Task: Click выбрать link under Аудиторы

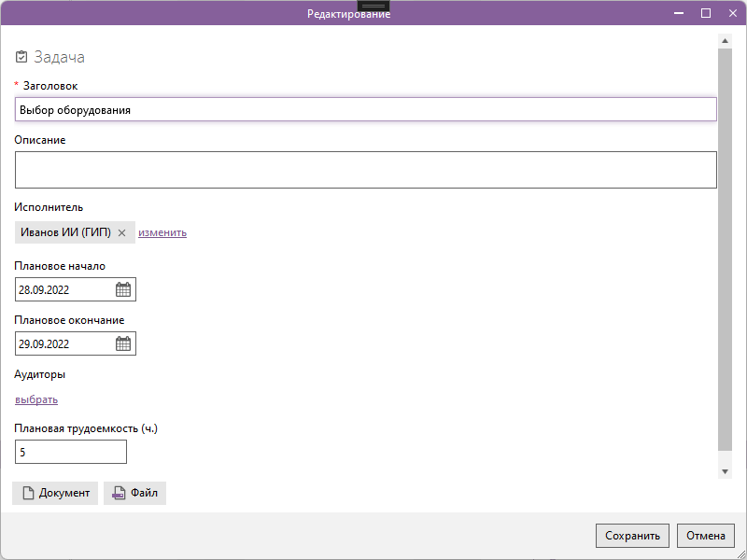Action: pyautogui.click(x=36, y=399)
